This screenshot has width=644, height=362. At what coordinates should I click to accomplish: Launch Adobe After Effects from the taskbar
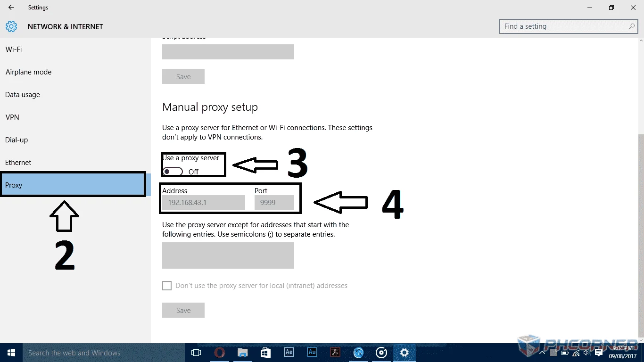click(x=289, y=353)
